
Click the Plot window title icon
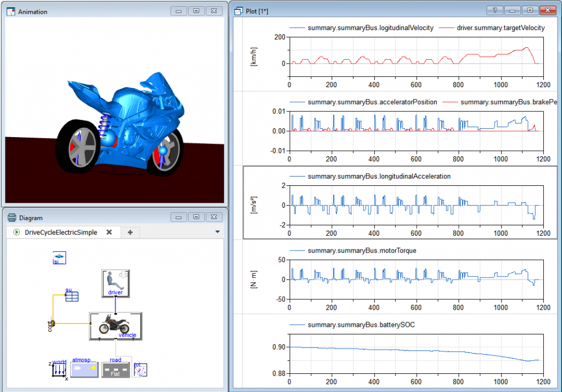pos(238,11)
